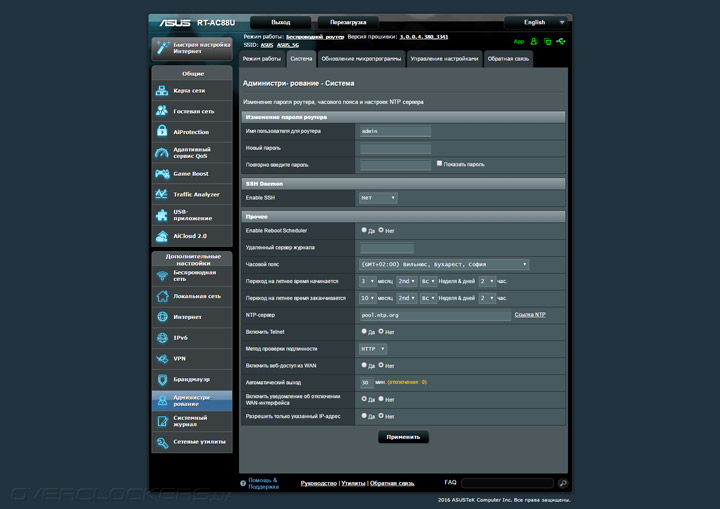
Task: Click the NTP-сервер input field
Action: (x=434, y=315)
